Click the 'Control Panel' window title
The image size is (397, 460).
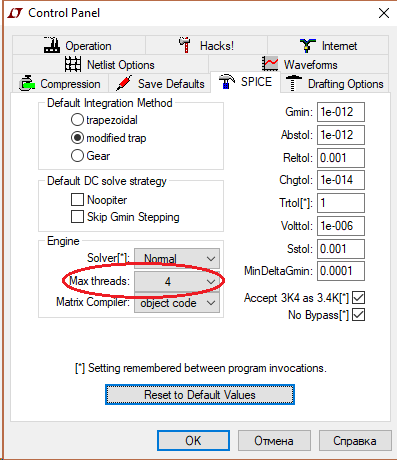(x=64, y=13)
